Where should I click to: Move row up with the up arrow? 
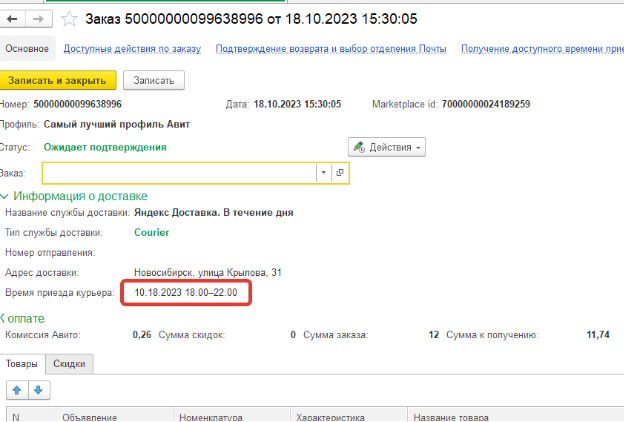16,389
